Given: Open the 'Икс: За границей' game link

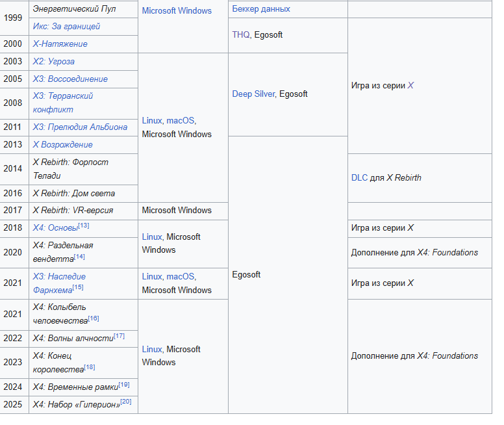Looking at the screenshot, I should pos(66,27).
